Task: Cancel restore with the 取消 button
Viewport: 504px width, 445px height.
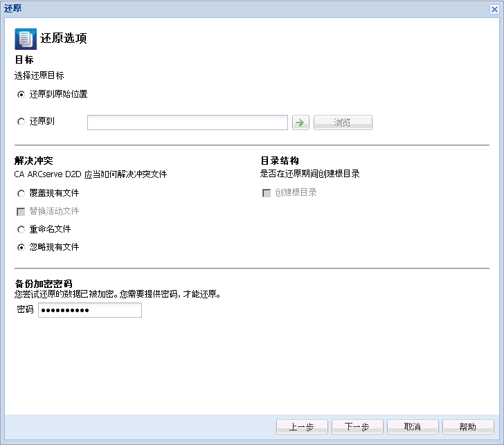Action: click(413, 426)
